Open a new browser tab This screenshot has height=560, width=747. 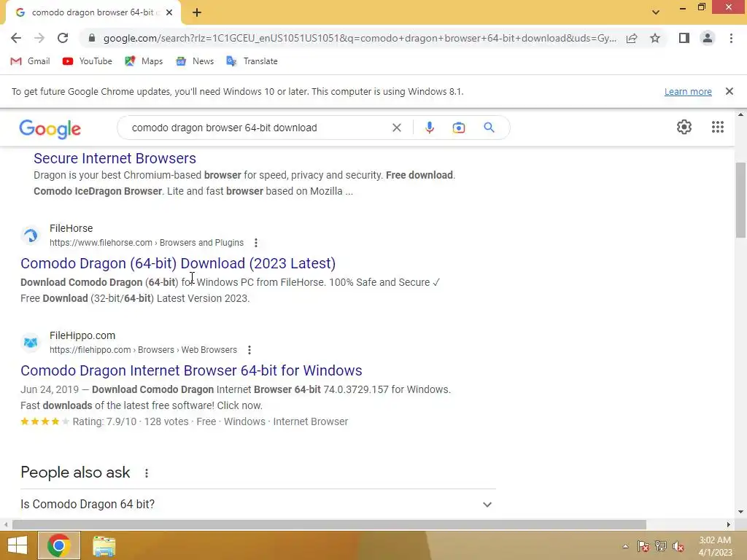(197, 12)
